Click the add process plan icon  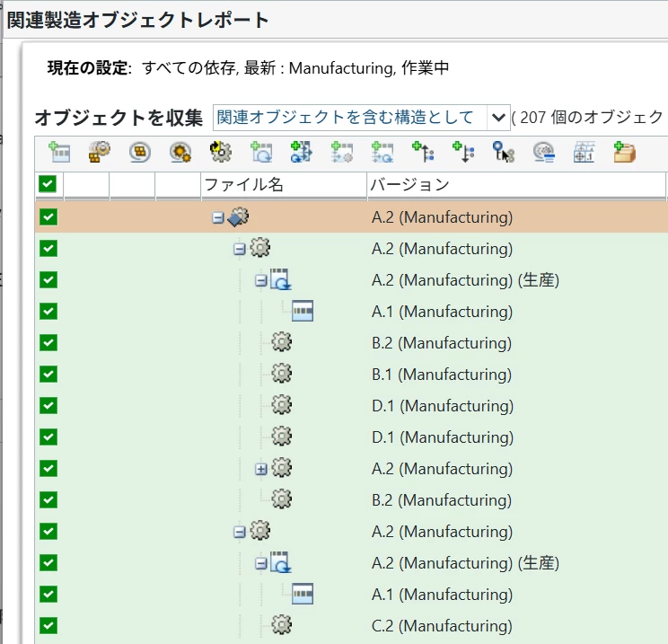pyautogui.click(x=261, y=152)
